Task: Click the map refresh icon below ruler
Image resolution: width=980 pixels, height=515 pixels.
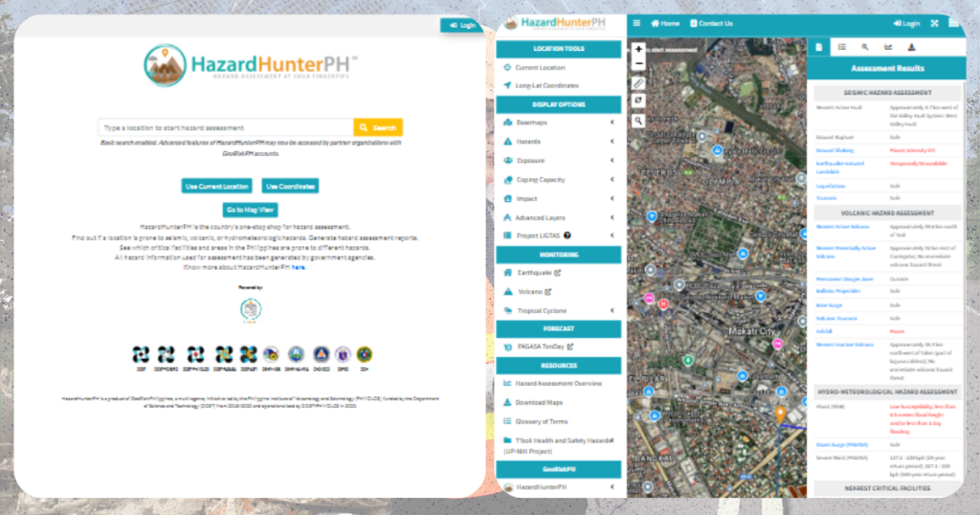Action: (638, 101)
